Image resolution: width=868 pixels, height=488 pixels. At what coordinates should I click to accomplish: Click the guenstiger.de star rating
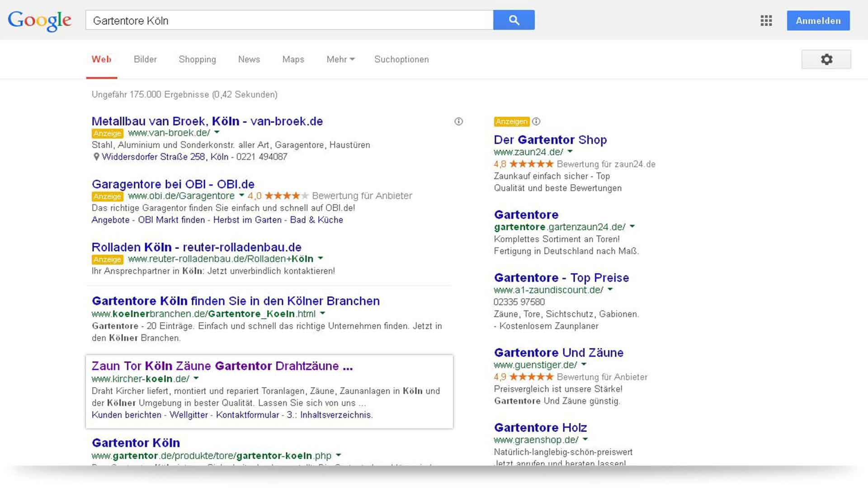531,377
